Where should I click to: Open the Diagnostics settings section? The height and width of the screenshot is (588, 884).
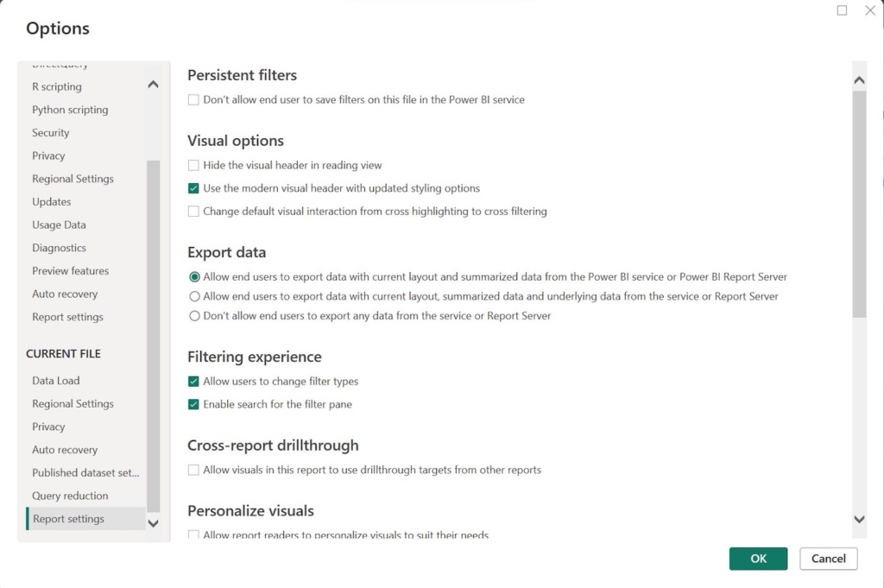[58, 248]
